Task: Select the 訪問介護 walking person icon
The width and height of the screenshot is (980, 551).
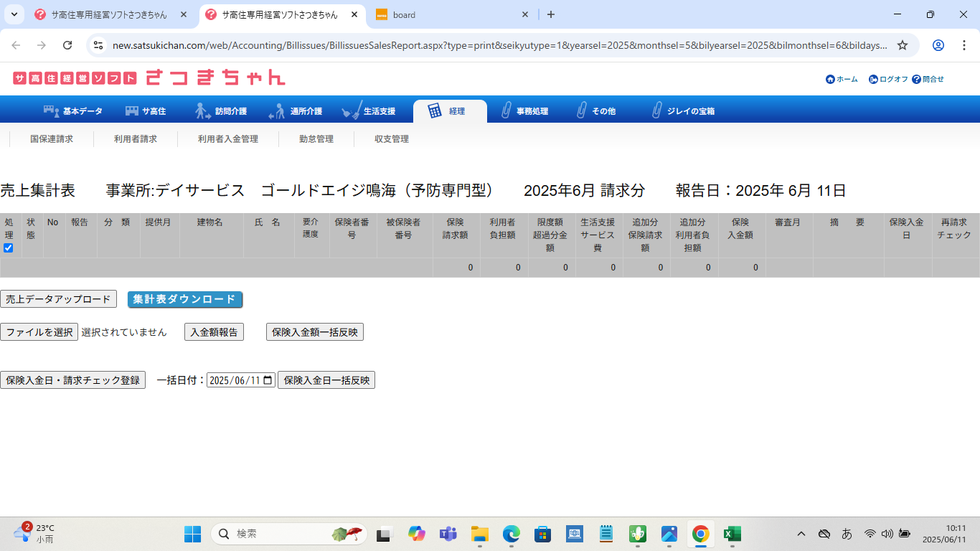Action: click(203, 111)
